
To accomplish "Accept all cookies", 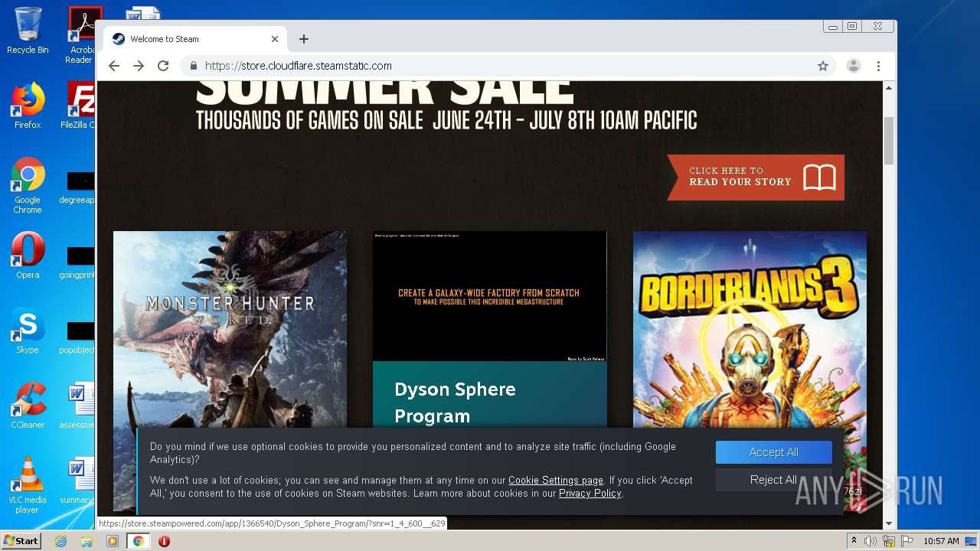I will pyautogui.click(x=773, y=452).
